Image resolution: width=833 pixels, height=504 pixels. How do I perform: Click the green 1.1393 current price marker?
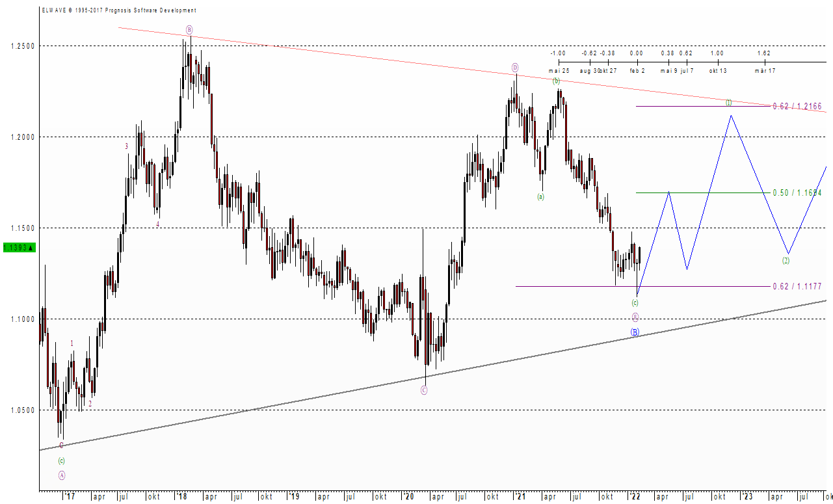[19, 248]
